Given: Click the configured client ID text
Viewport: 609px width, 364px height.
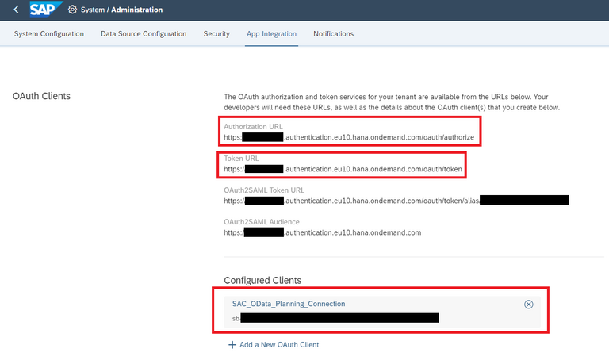Looking at the screenshot, I should pos(335,318).
